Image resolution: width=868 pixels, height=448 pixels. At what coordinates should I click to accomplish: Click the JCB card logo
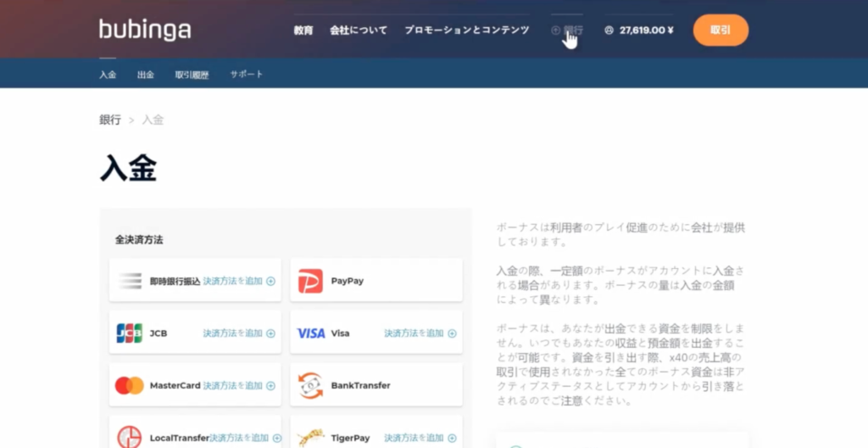click(x=129, y=333)
